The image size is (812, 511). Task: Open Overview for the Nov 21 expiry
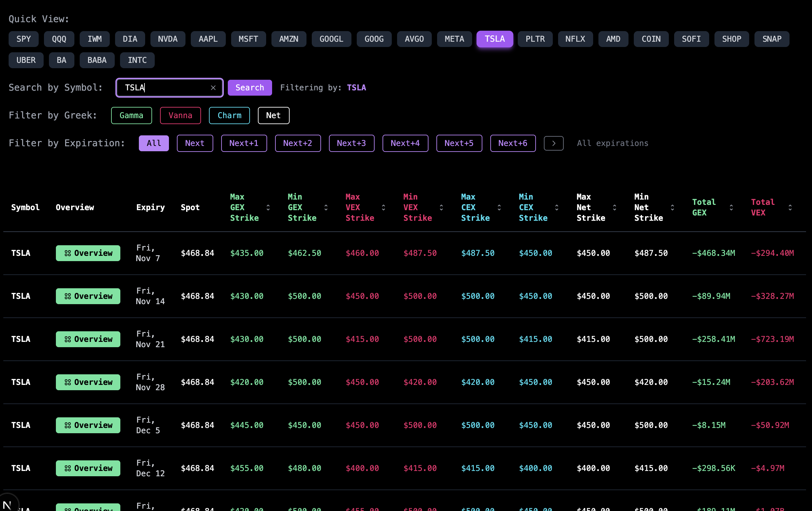(88, 339)
